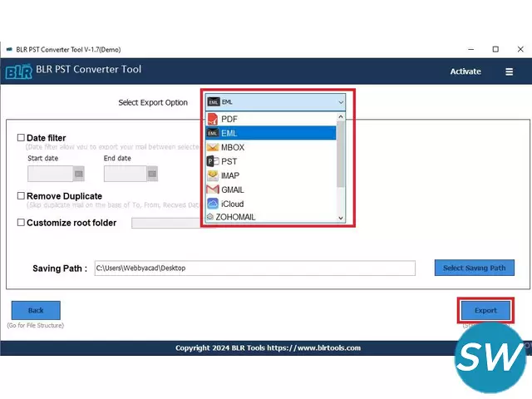Click the PST icon in dropdown
The width and height of the screenshot is (532, 399).
point(212,161)
